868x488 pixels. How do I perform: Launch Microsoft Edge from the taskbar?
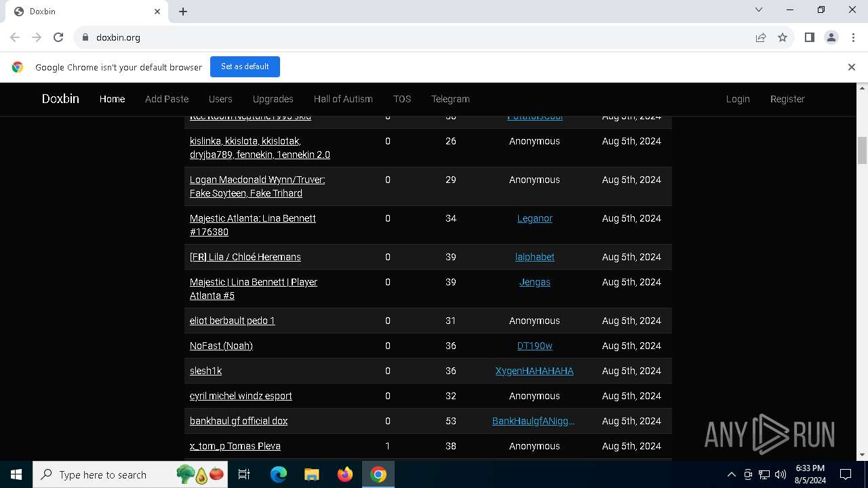(279, 474)
